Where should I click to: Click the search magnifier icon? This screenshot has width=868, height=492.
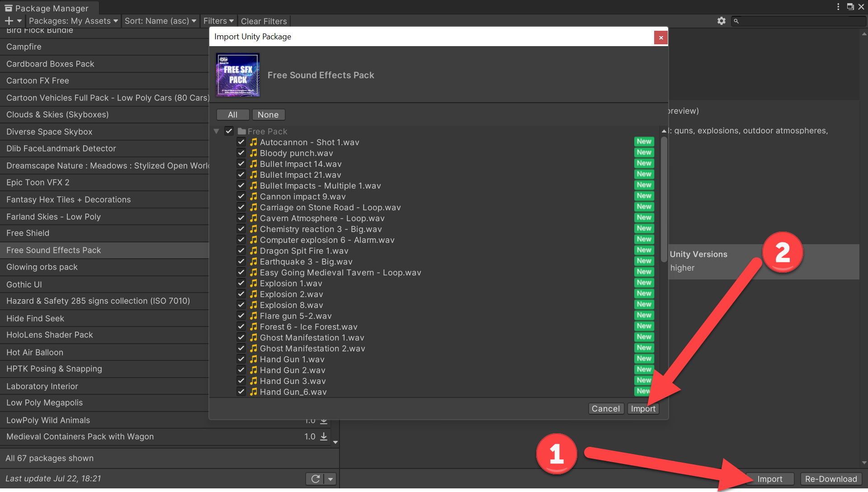click(736, 21)
